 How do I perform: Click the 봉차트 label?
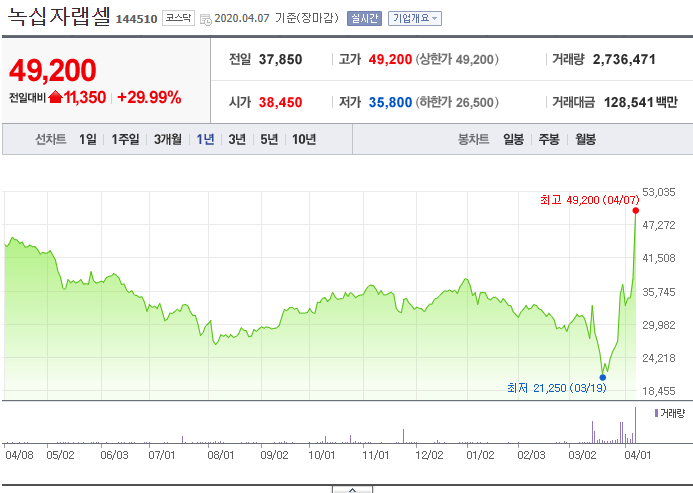tap(473, 140)
